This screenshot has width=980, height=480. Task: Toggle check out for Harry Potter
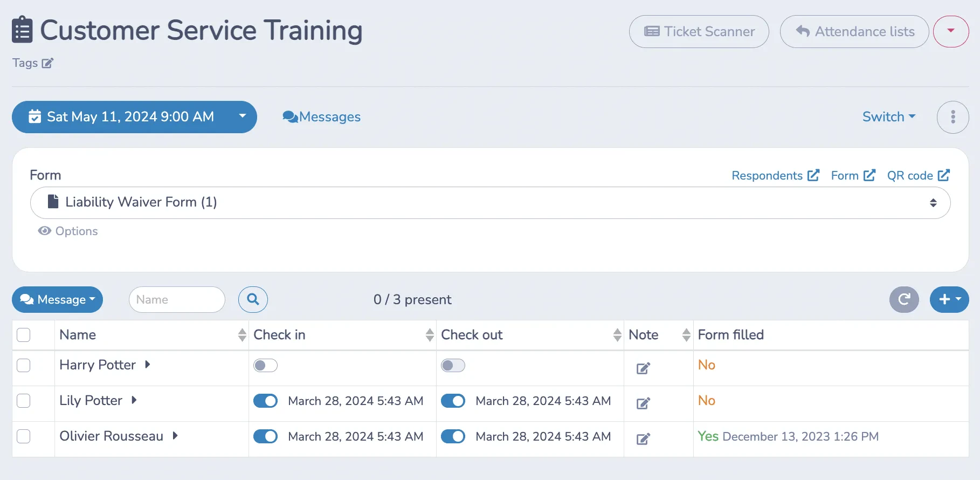click(453, 365)
